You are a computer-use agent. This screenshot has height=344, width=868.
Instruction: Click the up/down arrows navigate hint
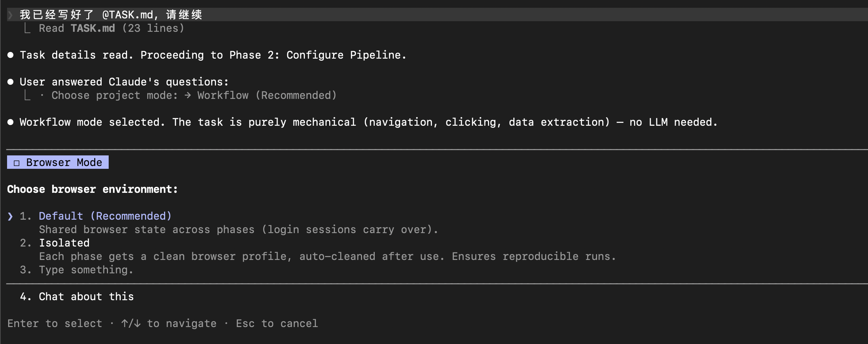point(169,324)
